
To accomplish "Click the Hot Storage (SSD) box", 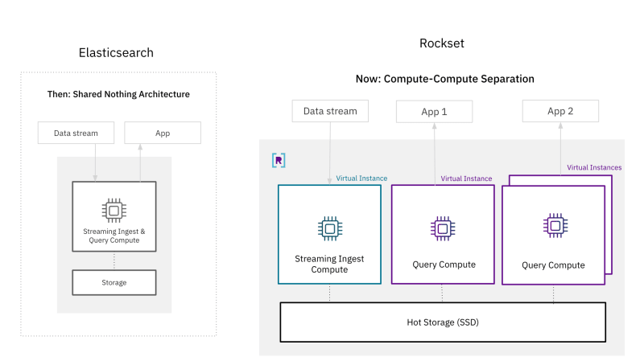I will (443, 322).
